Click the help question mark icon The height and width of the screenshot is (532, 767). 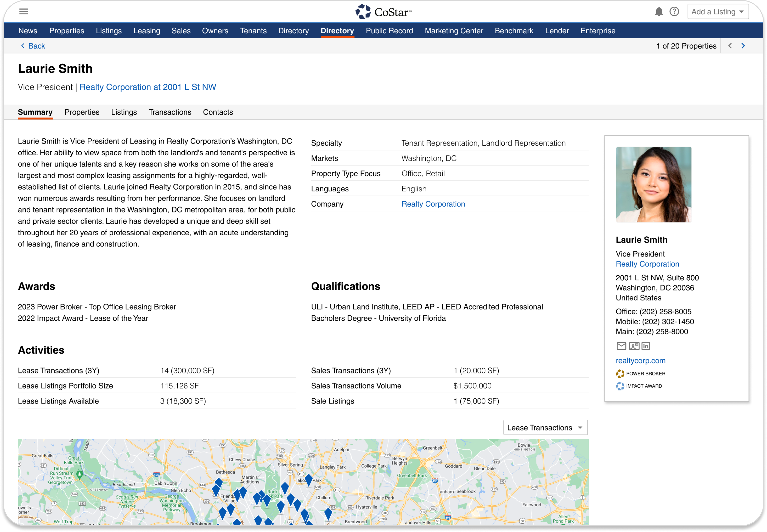click(x=674, y=11)
